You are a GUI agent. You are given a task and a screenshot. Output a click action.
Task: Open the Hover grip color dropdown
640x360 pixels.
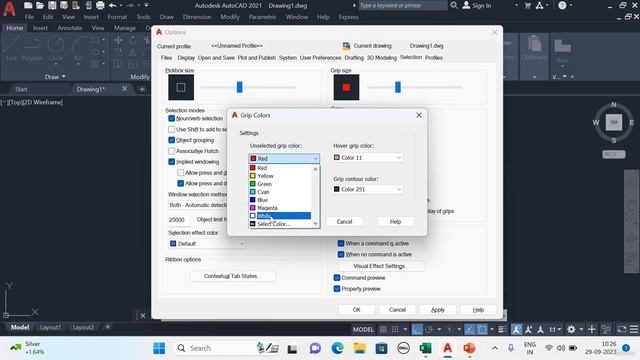click(368, 158)
